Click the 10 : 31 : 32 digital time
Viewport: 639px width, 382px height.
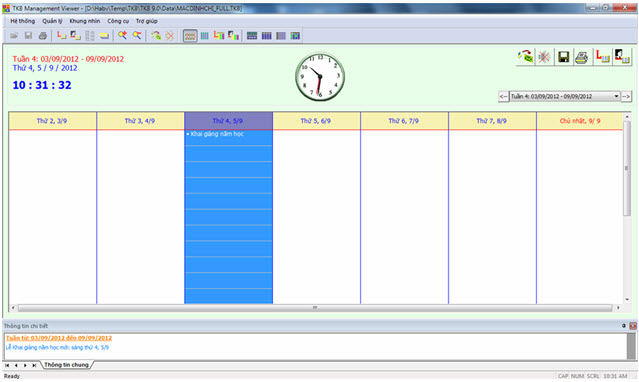point(42,85)
